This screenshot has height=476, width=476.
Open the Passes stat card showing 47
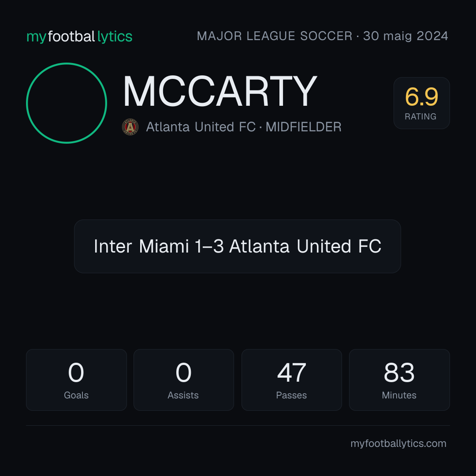(x=292, y=380)
